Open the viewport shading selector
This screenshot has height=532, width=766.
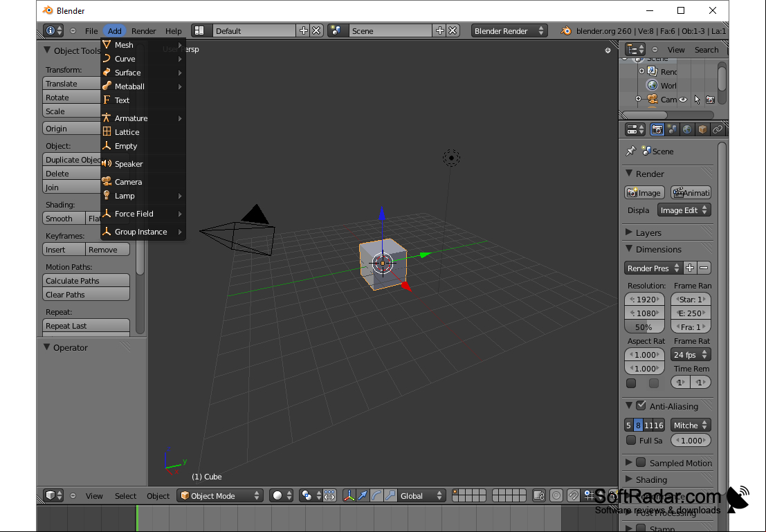point(281,496)
